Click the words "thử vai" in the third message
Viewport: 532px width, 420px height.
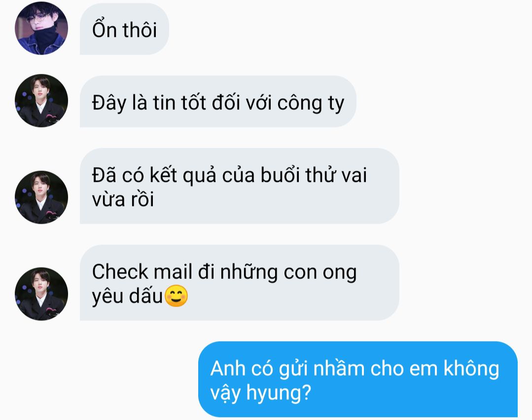[336, 175]
